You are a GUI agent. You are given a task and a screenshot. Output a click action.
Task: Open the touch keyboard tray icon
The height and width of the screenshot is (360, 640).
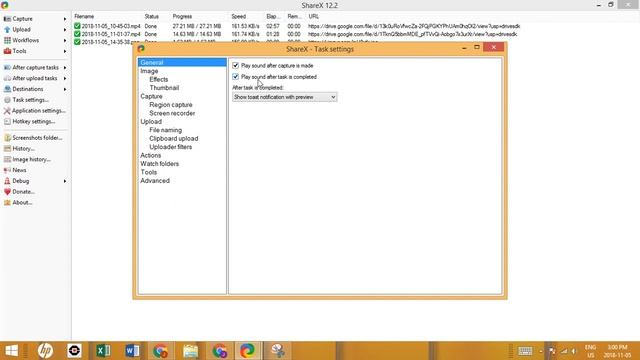525,351
